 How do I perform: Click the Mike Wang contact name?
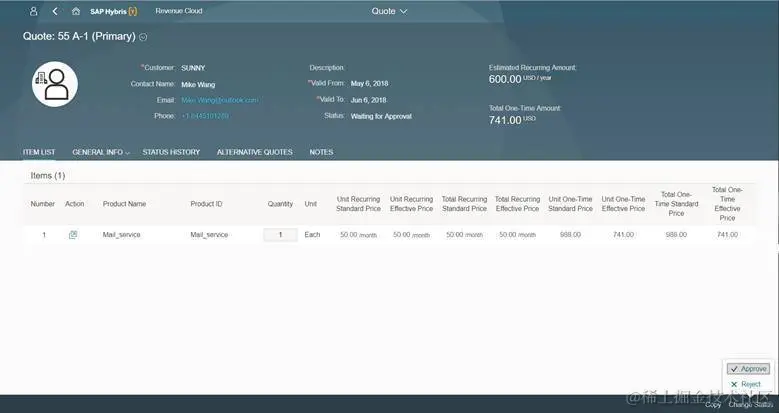198,84
